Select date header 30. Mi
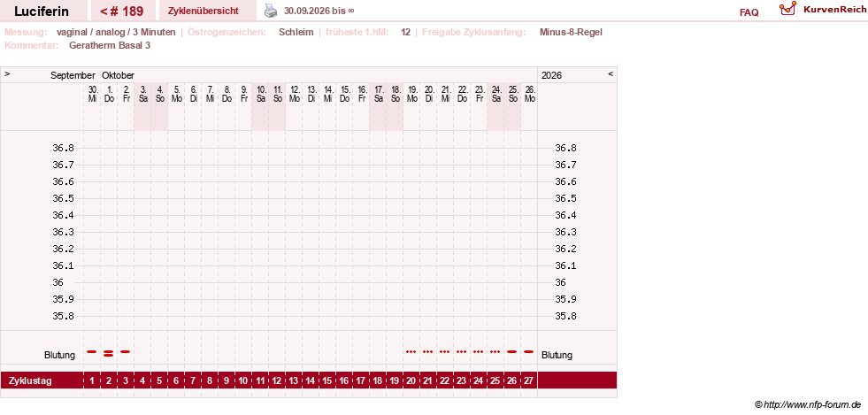 (x=92, y=94)
